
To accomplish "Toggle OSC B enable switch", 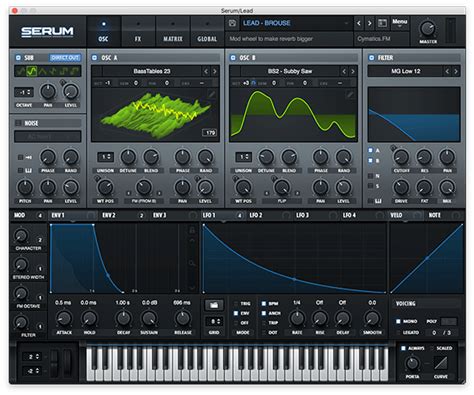I will [233, 58].
